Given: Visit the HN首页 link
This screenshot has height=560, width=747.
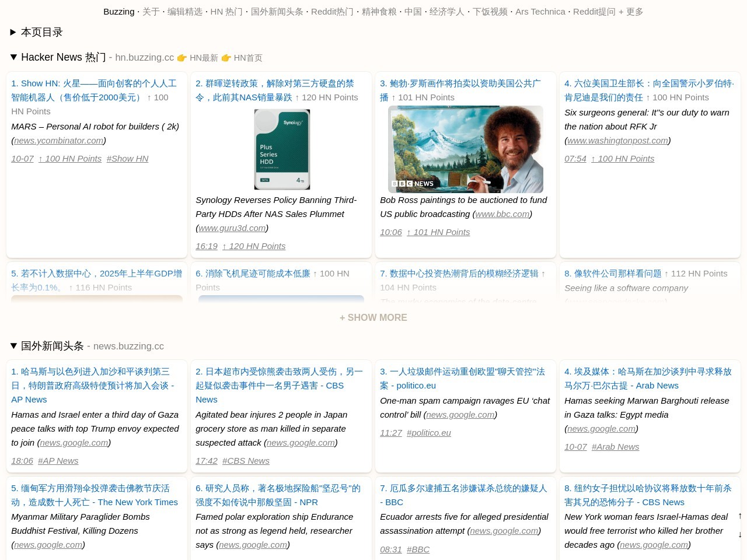Looking at the screenshot, I should (242, 58).
